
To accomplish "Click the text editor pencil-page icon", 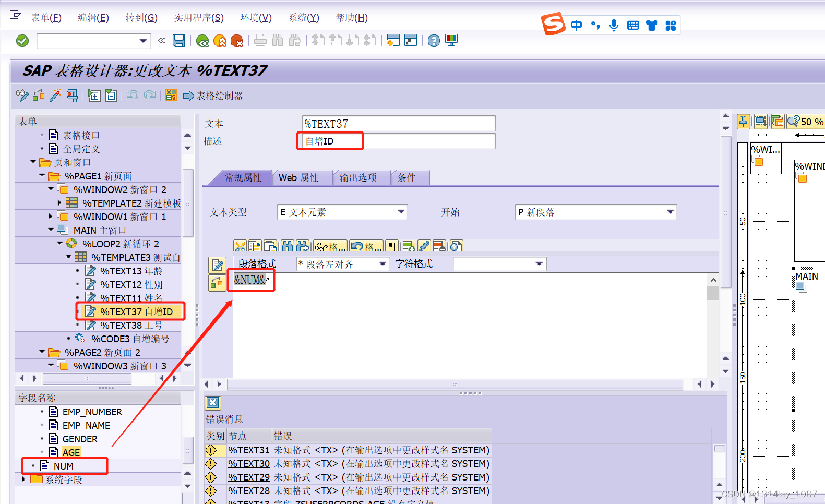I will tap(217, 265).
